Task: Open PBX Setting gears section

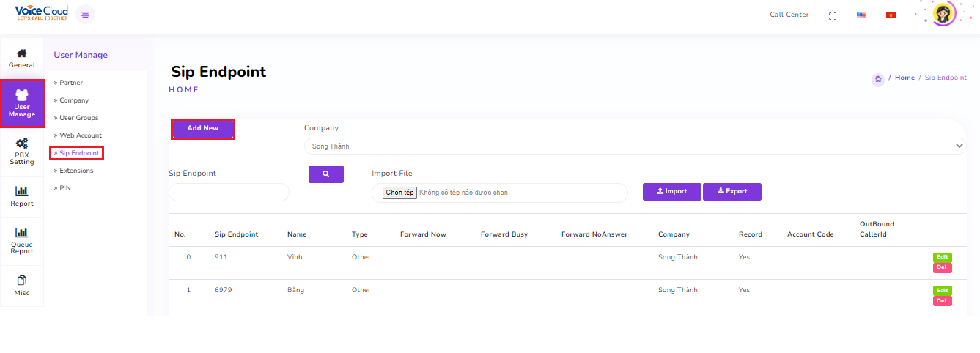Action: pos(22,152)
